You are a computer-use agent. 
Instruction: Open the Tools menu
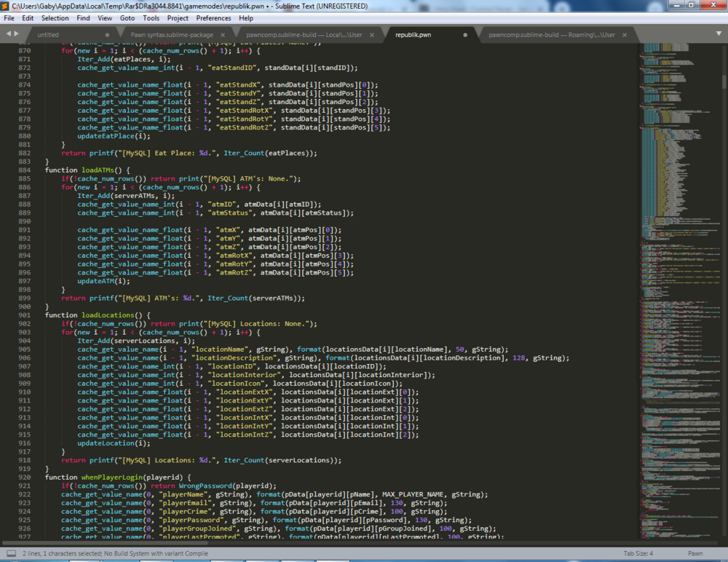[x=151, y=18]
